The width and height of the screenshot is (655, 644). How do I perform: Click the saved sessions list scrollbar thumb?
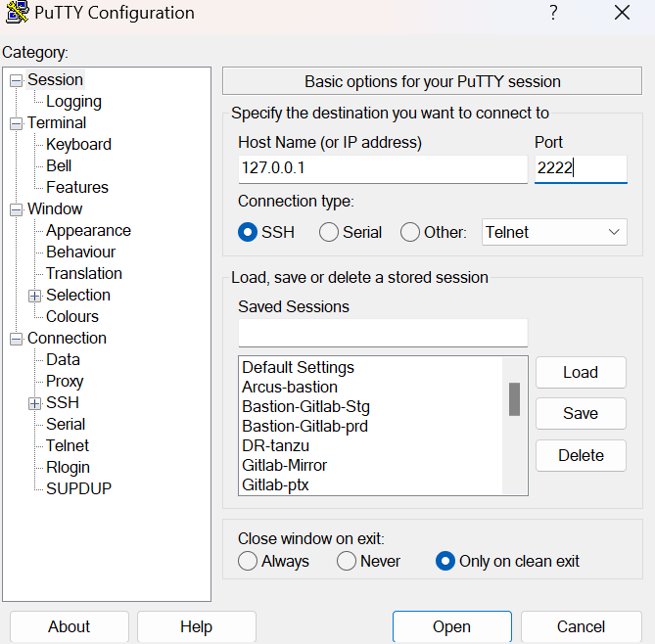514,399
